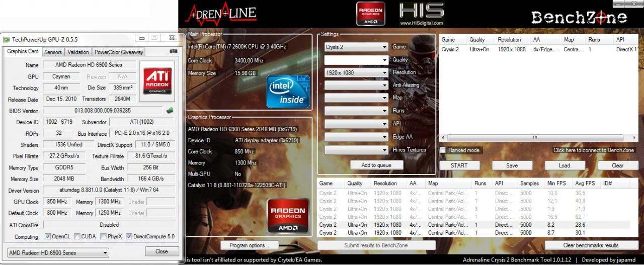
Task: Select the result row with Avg FPS 30,1
Action: 474,233
